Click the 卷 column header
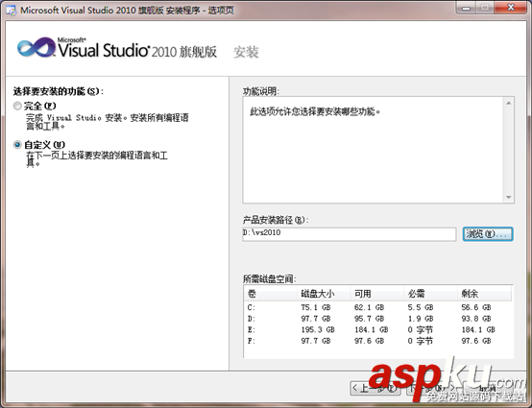Image resolution: width=532 pixels, height=408 pixels. click(x=271, y=294)
